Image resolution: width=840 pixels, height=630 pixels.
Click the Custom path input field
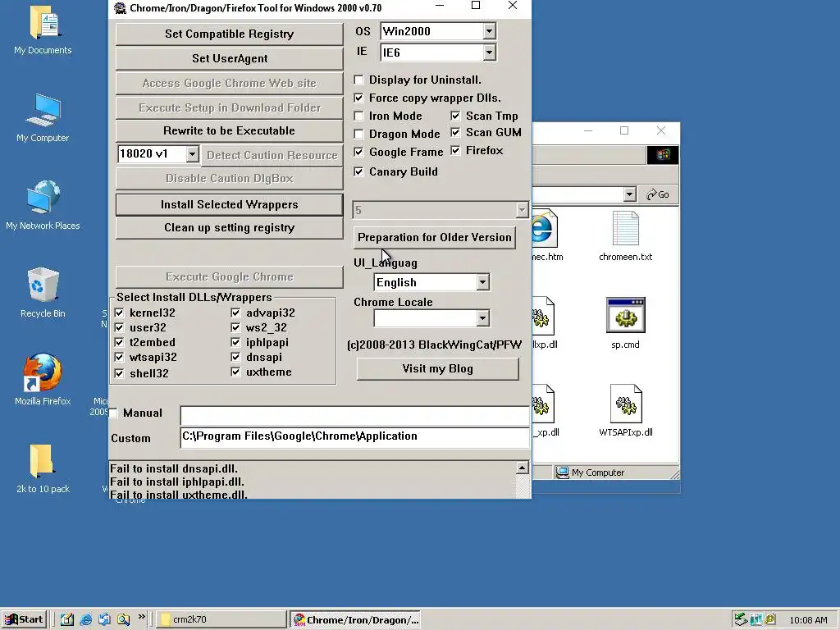(354, 436)
